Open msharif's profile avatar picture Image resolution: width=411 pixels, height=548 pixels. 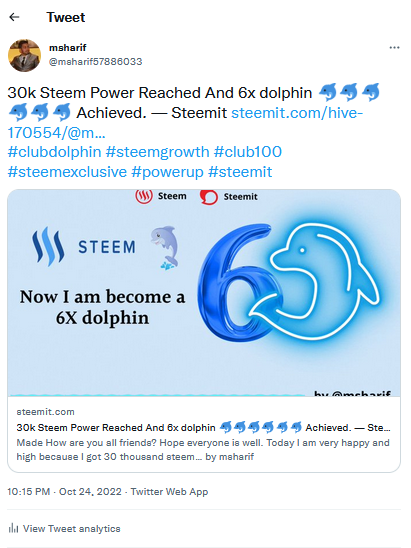(24, 56)
